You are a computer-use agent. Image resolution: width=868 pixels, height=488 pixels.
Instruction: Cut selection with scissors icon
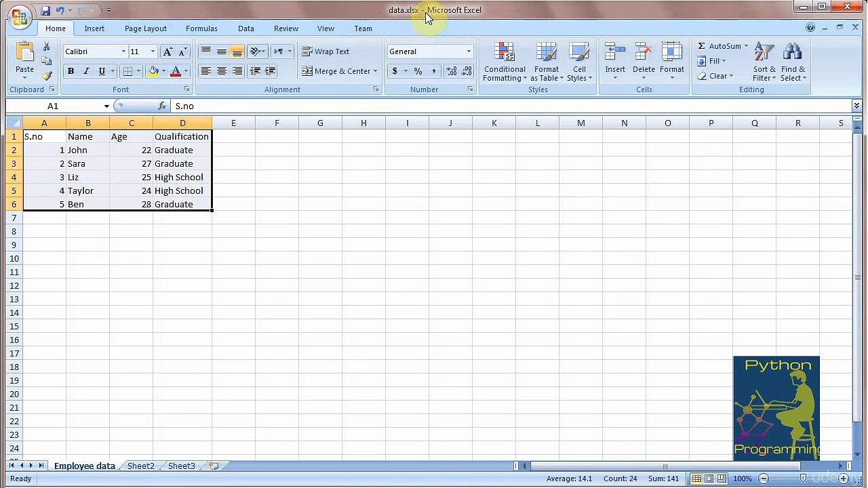[46, 46]
